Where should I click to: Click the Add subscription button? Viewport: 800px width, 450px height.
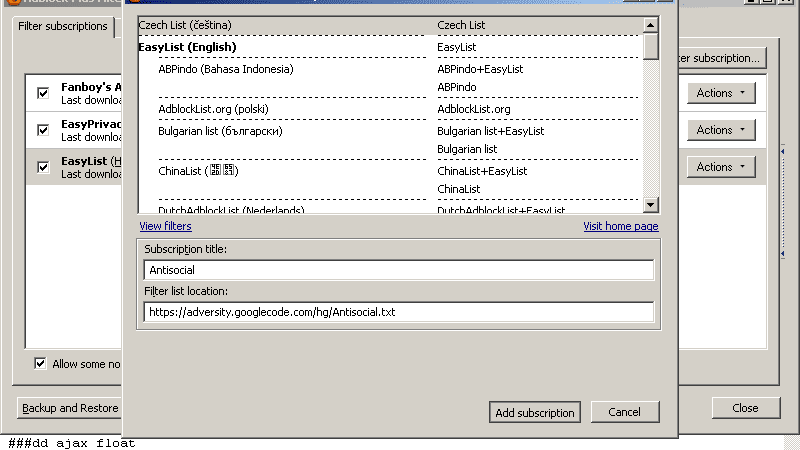pos(535,412)
